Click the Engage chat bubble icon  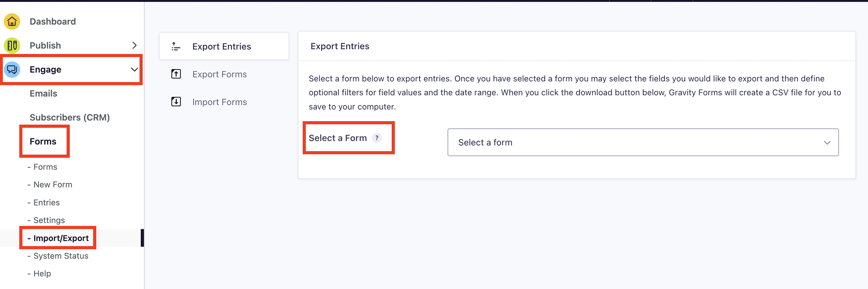click(12, 69)
